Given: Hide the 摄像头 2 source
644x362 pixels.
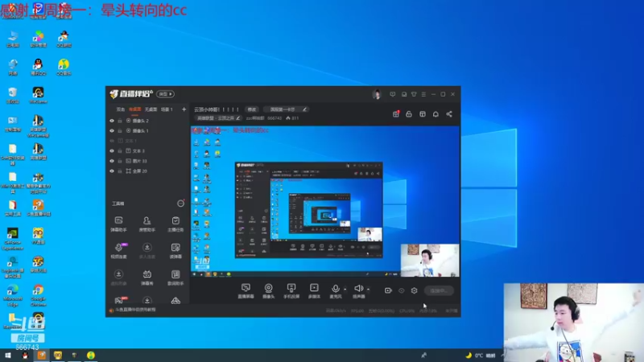Looking at the screenshot, I should (x=112, y=121).
